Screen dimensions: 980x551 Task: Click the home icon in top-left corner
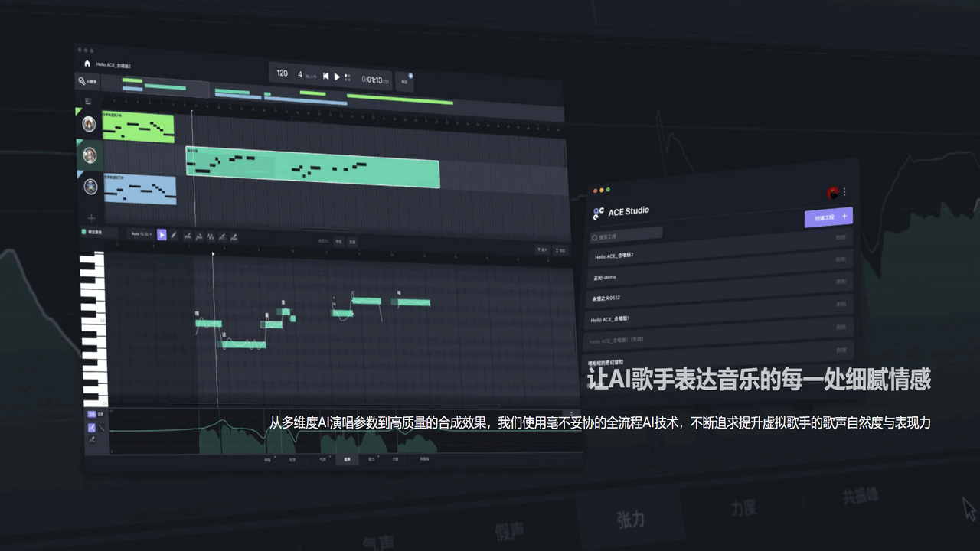coord(87,64)
